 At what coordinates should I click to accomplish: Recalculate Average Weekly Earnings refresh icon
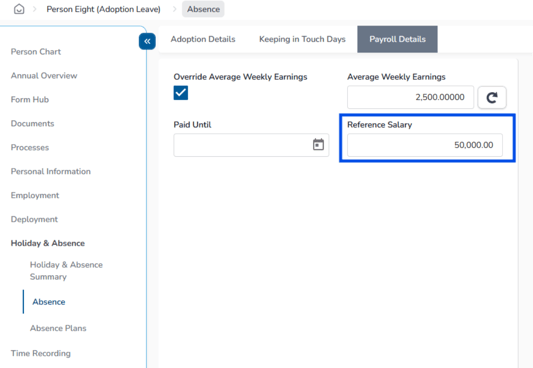pos(492,98)
